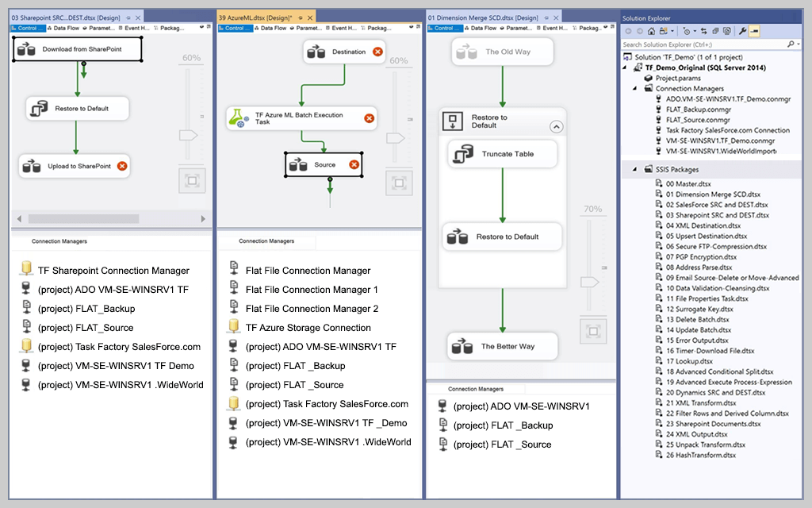Click fit-to-view icon in Dimension Merge designer

(593, 331)
